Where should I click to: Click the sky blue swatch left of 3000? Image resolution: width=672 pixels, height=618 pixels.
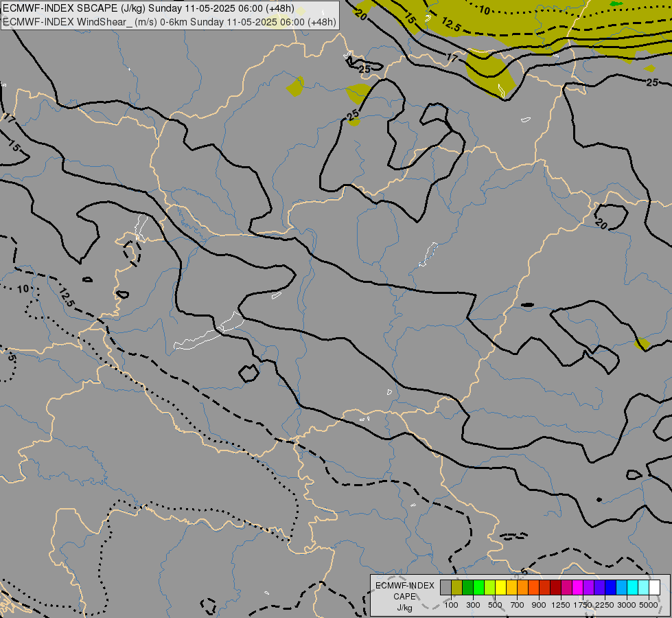pos(622,588)
